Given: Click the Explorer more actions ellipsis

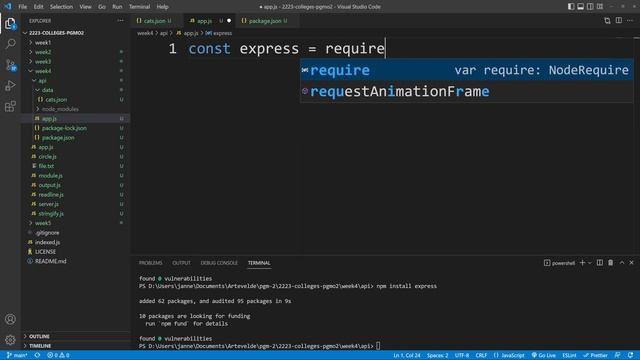Looking at the screenshot, I should (x=120, y=20).
